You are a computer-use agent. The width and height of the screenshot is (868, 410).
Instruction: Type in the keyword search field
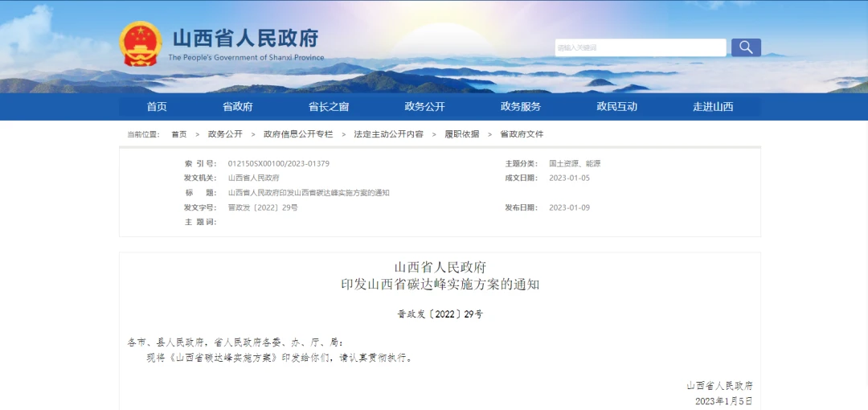point(640,47)
